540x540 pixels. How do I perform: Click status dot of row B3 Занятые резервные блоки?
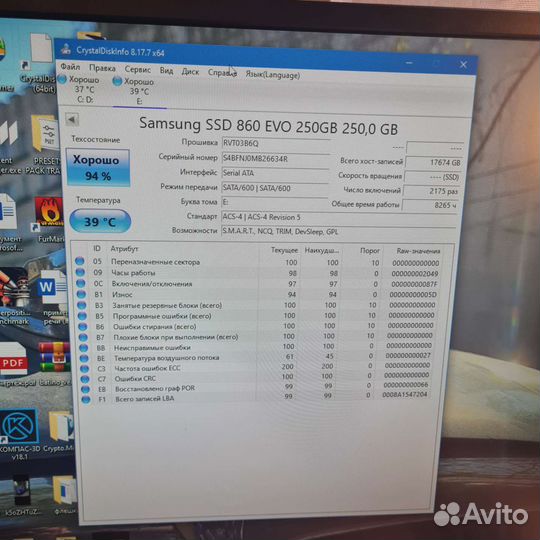tap(82, 305)
